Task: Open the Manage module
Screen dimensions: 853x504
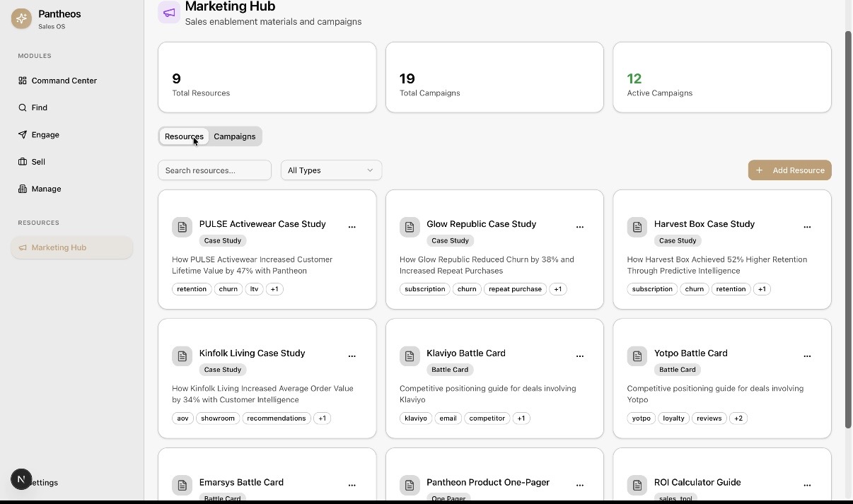Action: [x=46, y=189]
